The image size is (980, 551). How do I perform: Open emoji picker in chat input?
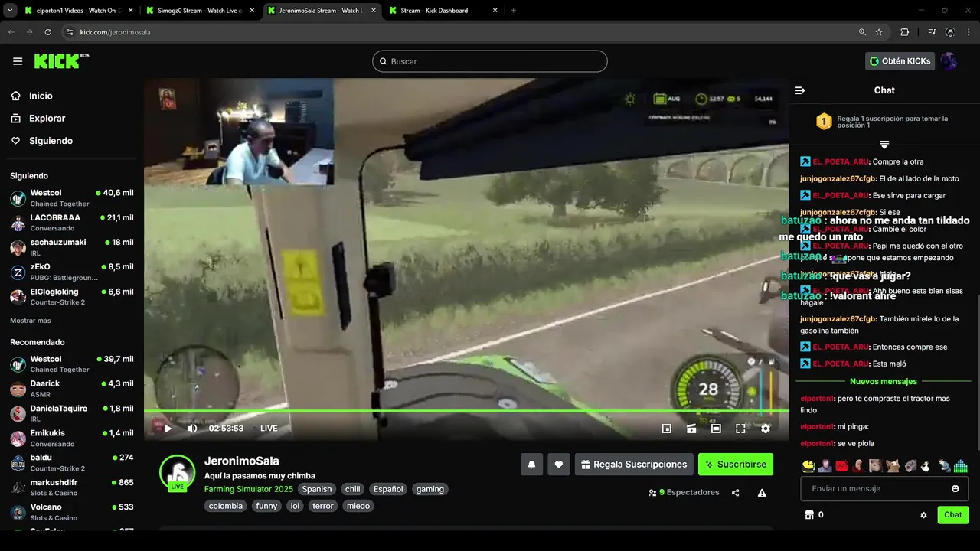click(x=955, y=488)
